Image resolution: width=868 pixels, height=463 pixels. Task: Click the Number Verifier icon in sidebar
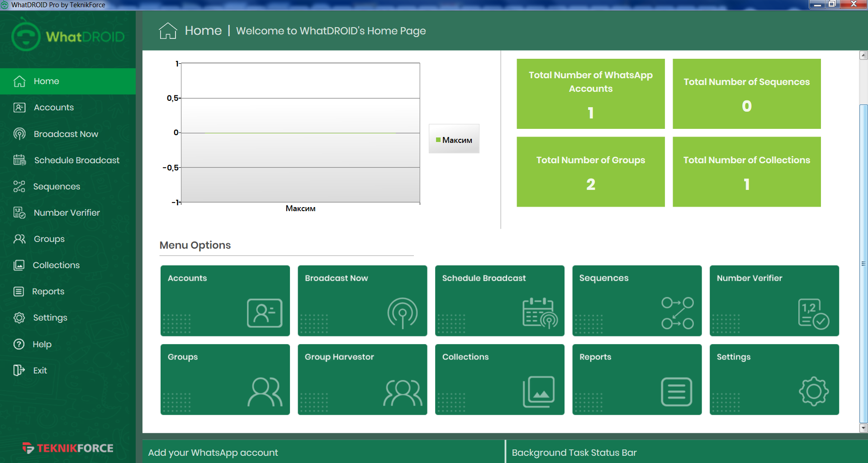[19, 213]
